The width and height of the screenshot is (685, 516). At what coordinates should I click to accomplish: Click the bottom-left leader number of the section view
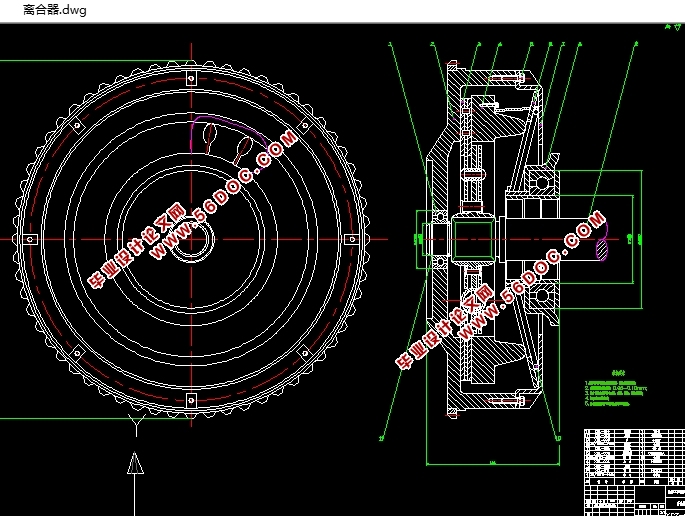383,435
